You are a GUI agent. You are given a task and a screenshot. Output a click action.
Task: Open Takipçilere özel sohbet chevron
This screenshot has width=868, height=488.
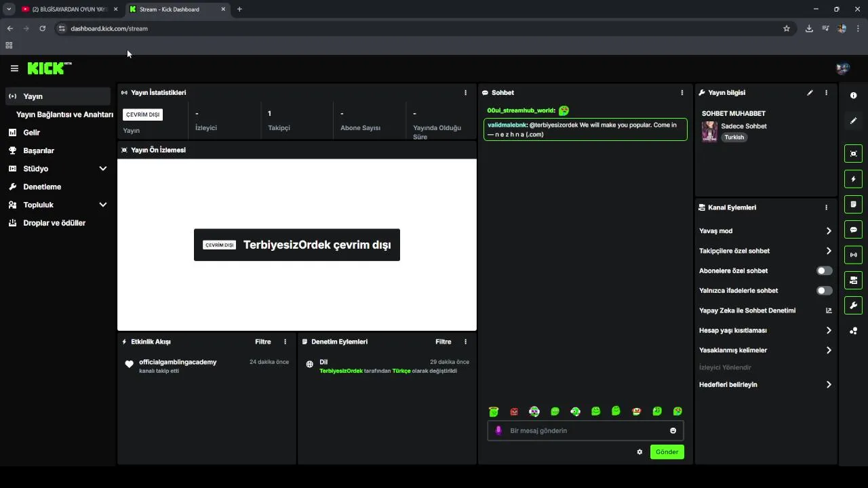coord(829,251)
